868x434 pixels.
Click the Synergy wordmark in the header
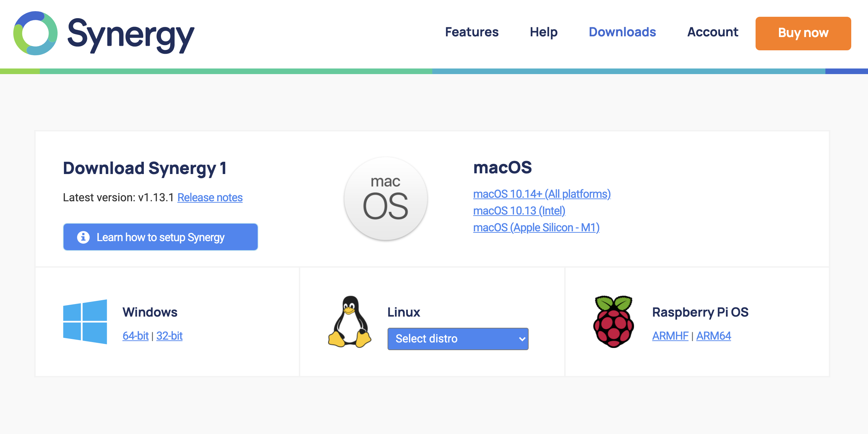(131, 35)
